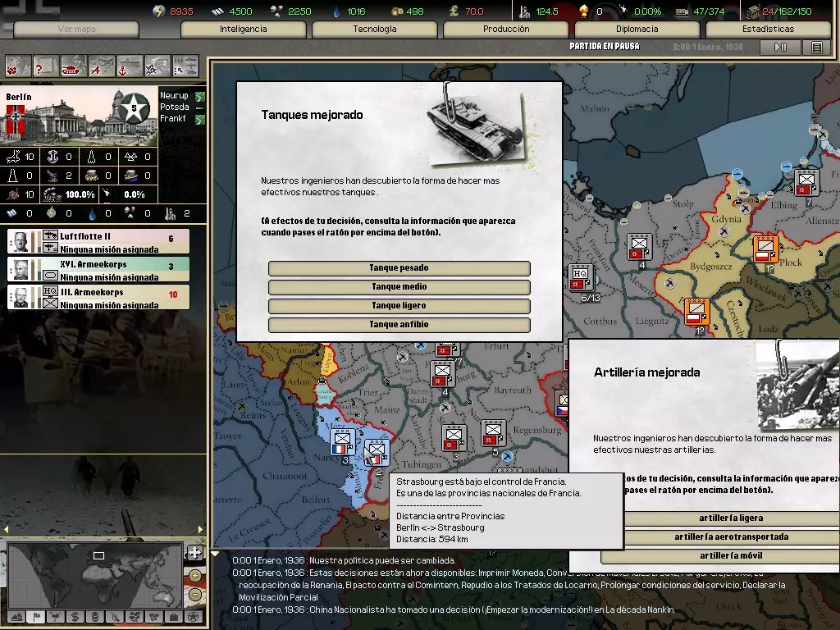Click the minimap pan cross-arrows button
Image resolution: width=840 pixels, height=630 pixels.
(x=194, y=553)
